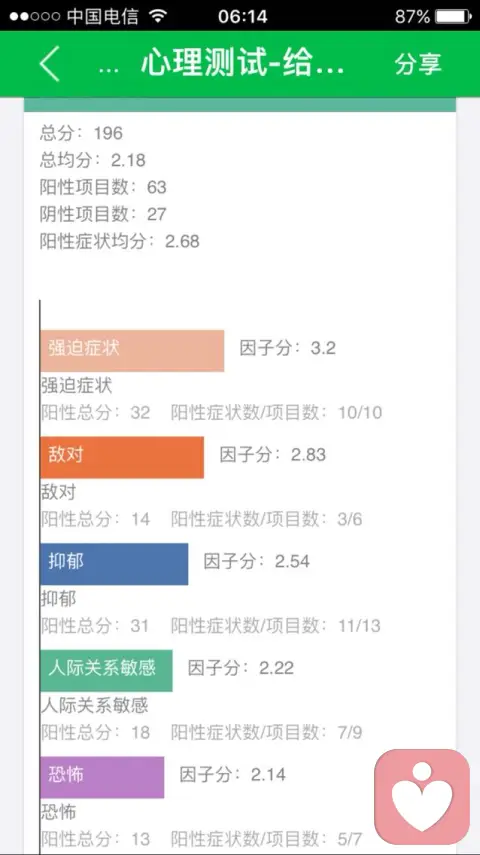
Task: Tap 中国电信 carrier label
Action: coord(103,16)
